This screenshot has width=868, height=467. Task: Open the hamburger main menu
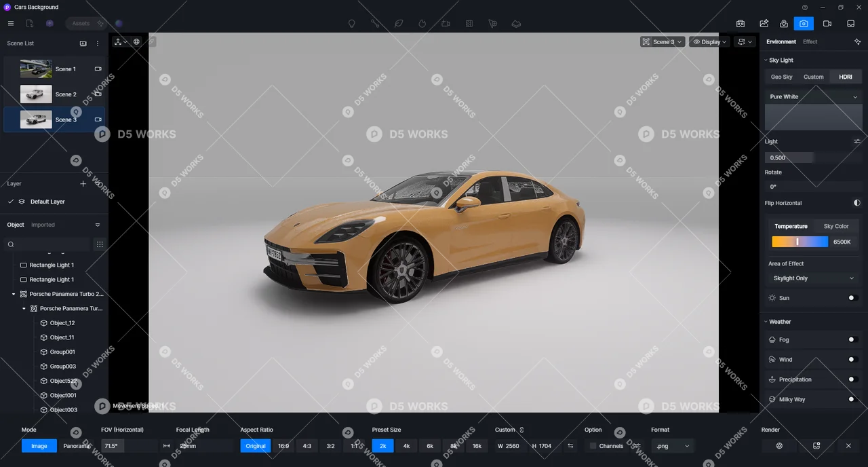tap(10, 23)
